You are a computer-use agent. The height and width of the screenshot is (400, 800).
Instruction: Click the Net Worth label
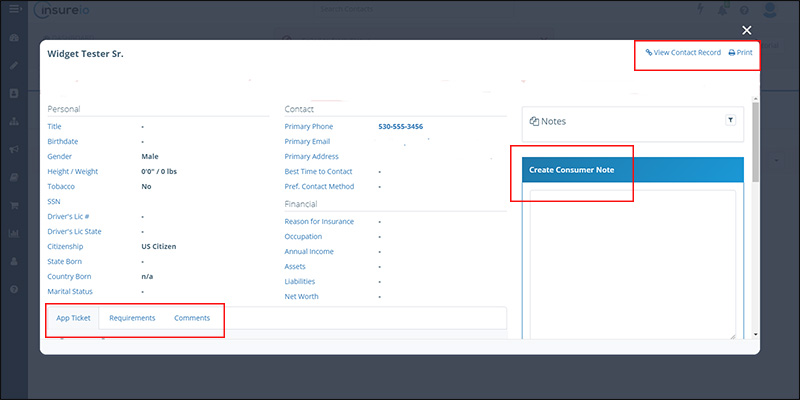point(301,296)
